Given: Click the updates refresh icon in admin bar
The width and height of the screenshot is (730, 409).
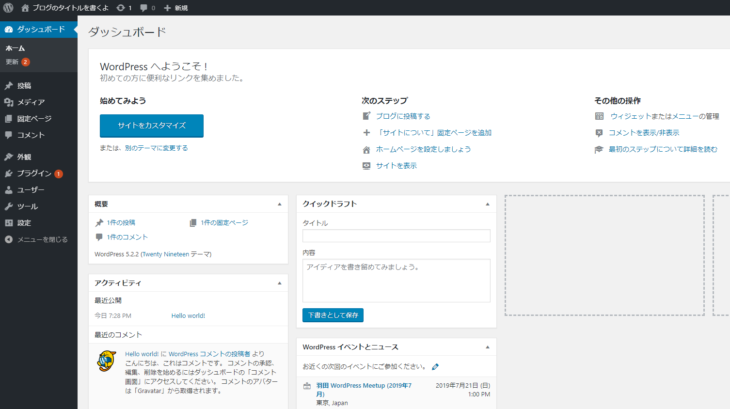Looking at the screenshot, I should click(123, 7).
